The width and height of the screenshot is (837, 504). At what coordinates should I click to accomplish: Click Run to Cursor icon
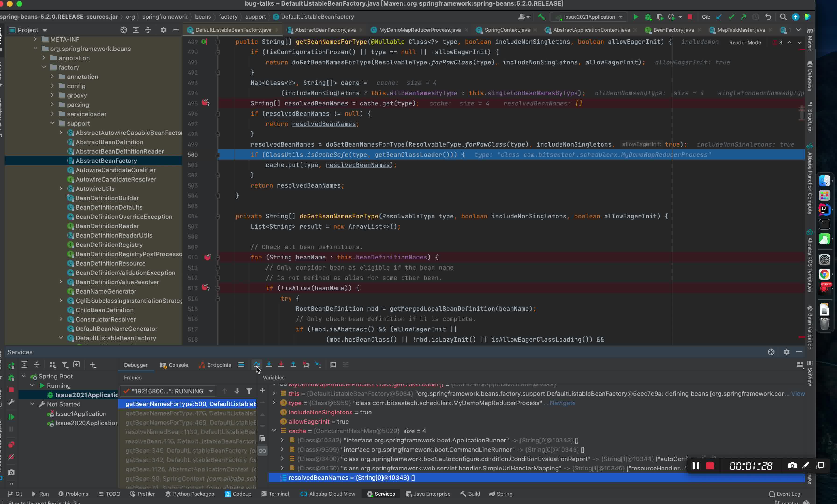pos(318,364)
